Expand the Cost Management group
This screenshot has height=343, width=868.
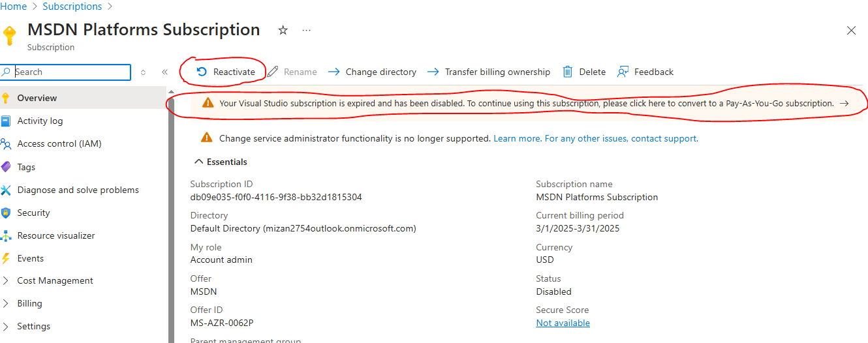(x=6, y=280)
